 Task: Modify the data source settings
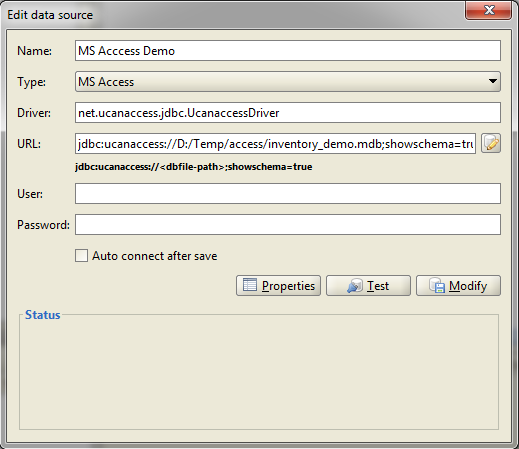coord(458,285)
